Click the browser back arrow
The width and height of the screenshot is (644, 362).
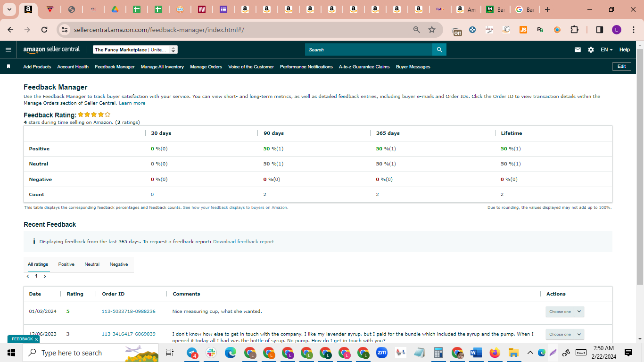point(10,30)
